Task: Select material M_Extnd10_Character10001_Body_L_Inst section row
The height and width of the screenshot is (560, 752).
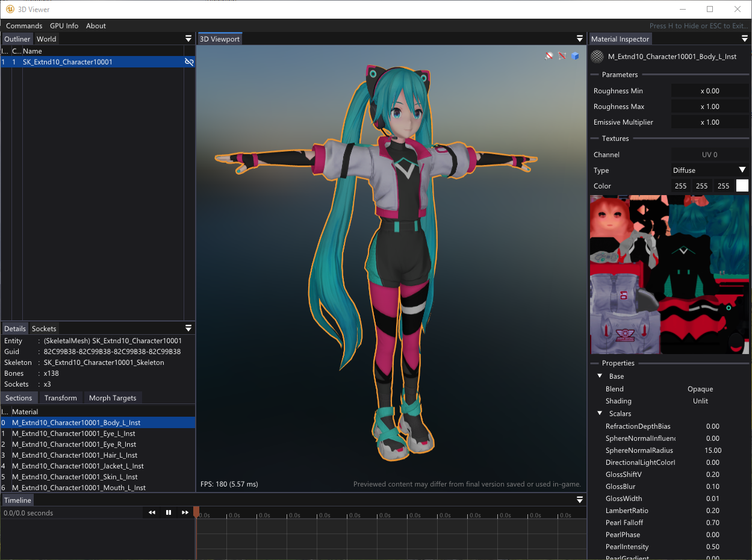Action: click(98, 423)
